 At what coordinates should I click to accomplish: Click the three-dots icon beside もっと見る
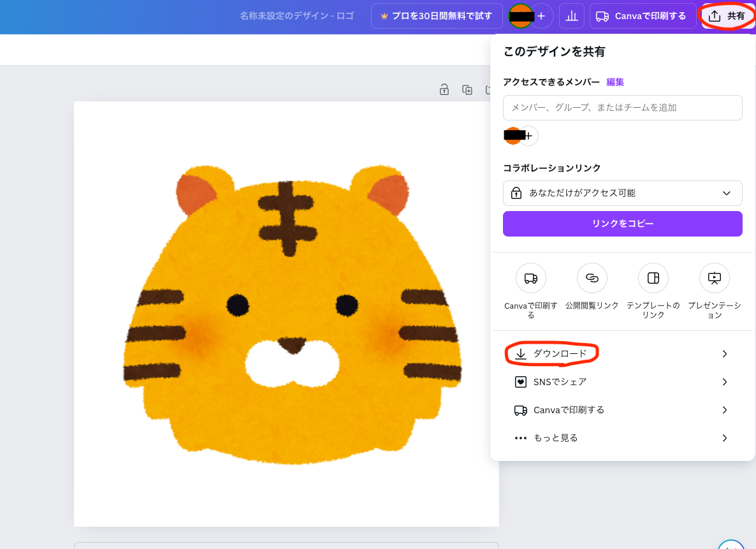click(521, 438)
